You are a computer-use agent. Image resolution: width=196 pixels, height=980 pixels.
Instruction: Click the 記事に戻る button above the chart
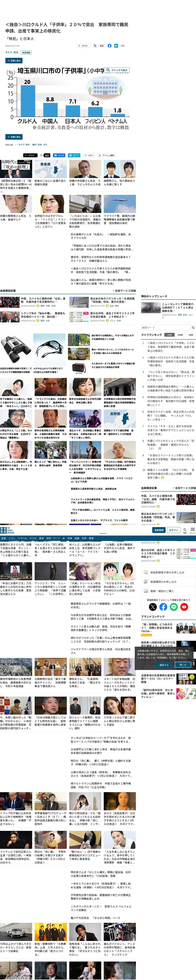point(14,60)
